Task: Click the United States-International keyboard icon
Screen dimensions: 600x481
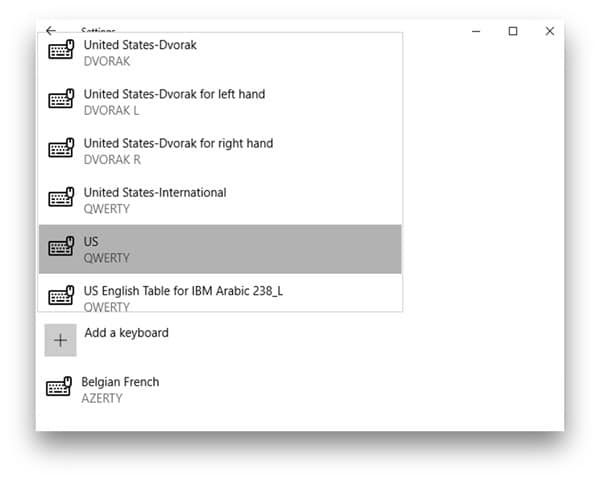Action: tap(62, 198)
